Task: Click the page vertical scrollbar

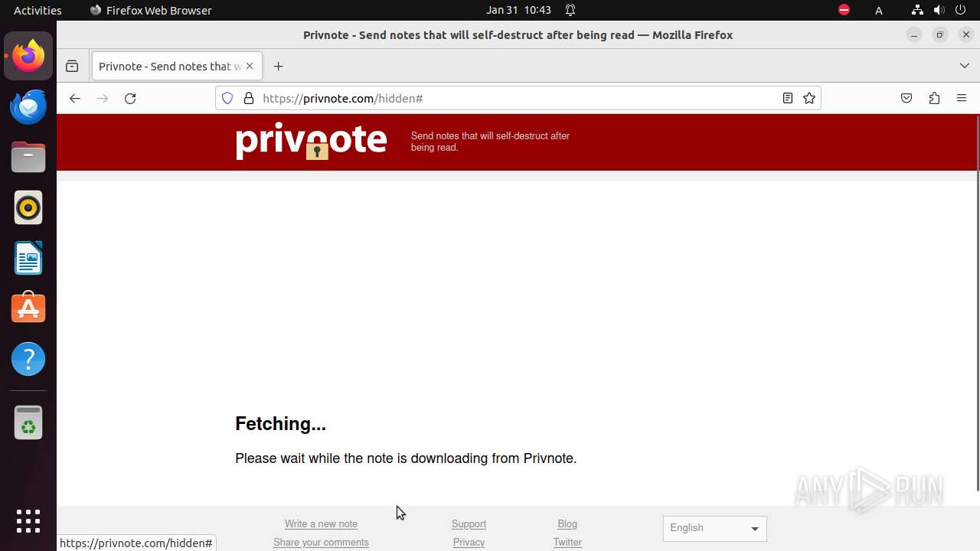Action: click(x=978, y=302)
